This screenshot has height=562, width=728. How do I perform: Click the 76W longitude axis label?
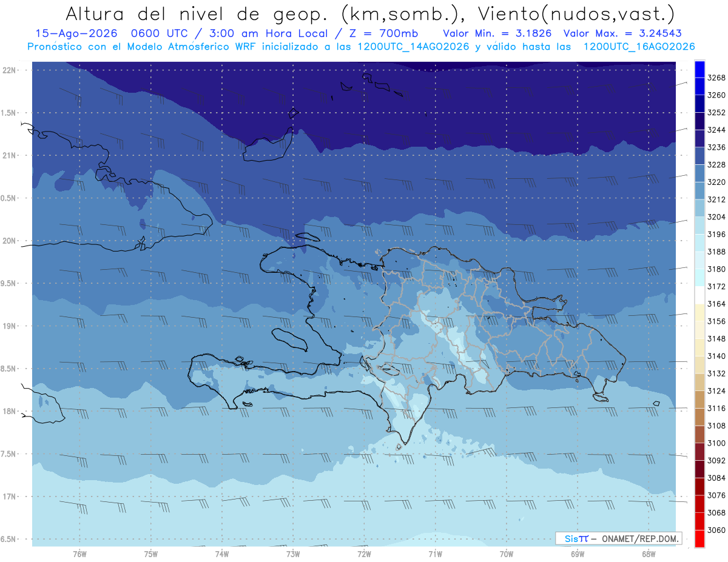pos(79,554)
